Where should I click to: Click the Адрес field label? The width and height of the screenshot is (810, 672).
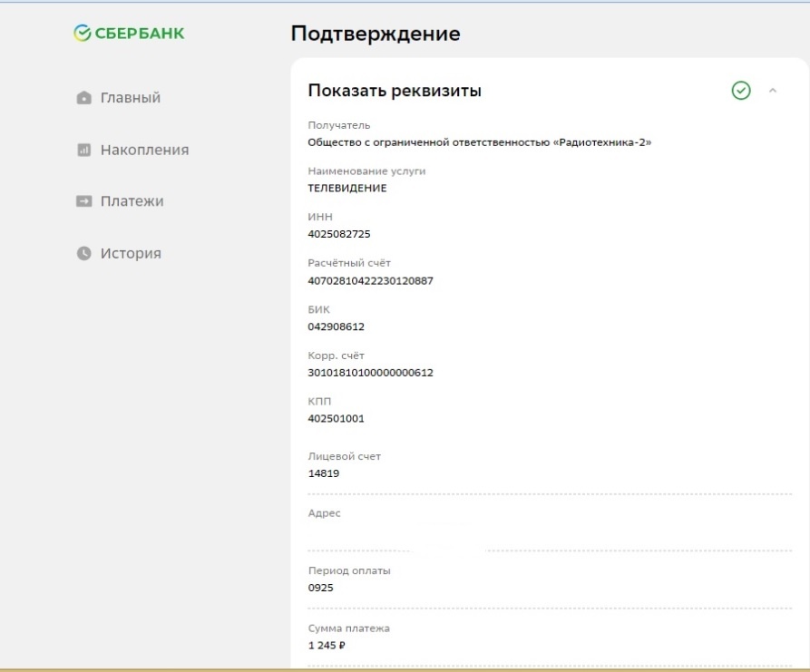point(325,513)
